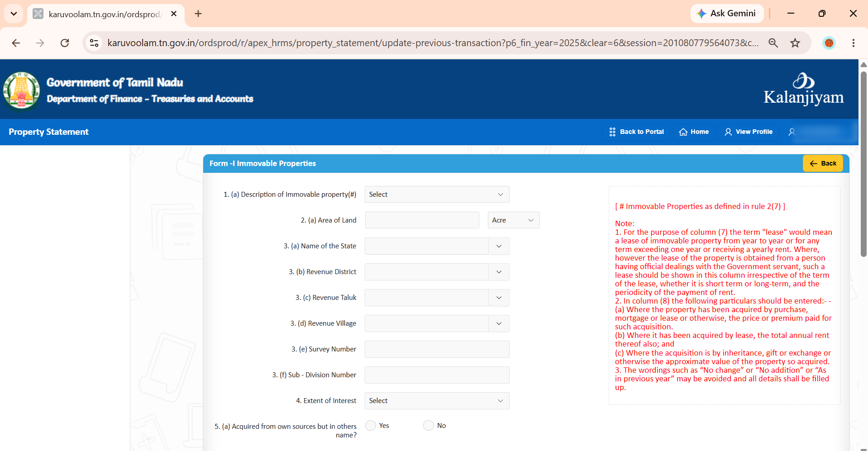Screen dimensions: 868x451
Task: Click the Tamil Nadu government emblem
Action: pos(21,90)
